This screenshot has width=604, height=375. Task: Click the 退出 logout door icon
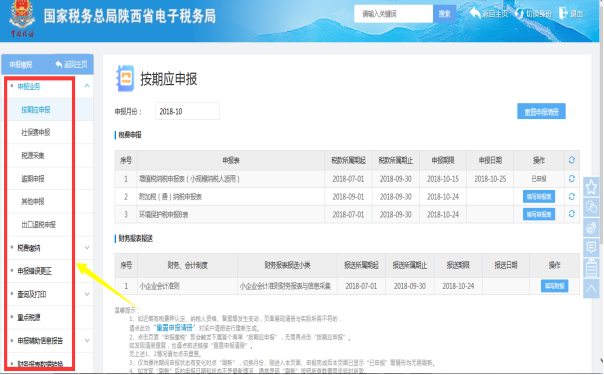click(563, 13)
